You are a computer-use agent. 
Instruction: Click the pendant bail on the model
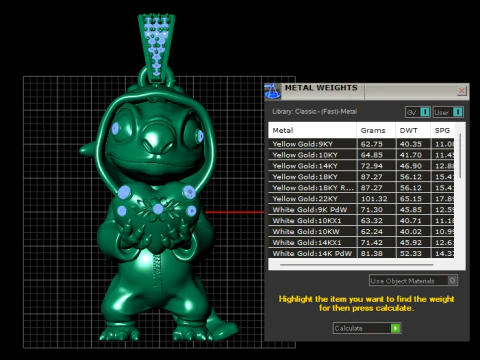[156, 48]
